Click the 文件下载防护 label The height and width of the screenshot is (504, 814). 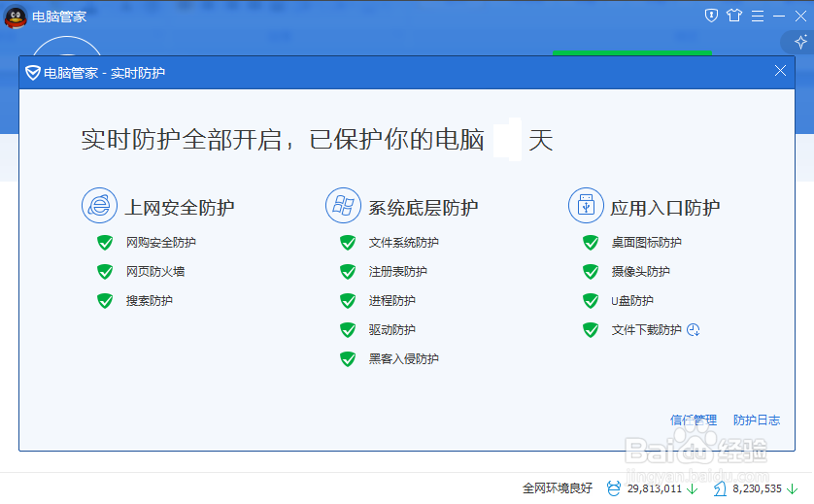pos(646,329)
